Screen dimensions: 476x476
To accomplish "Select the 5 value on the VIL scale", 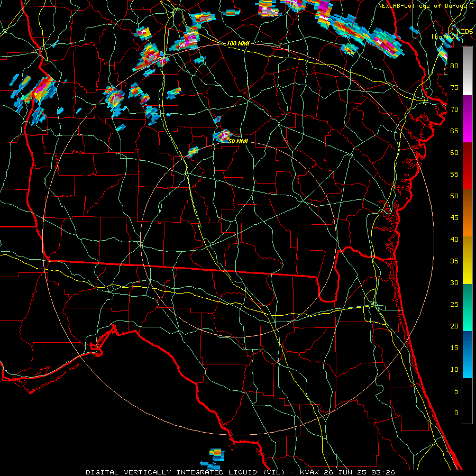I will [456, 391].
